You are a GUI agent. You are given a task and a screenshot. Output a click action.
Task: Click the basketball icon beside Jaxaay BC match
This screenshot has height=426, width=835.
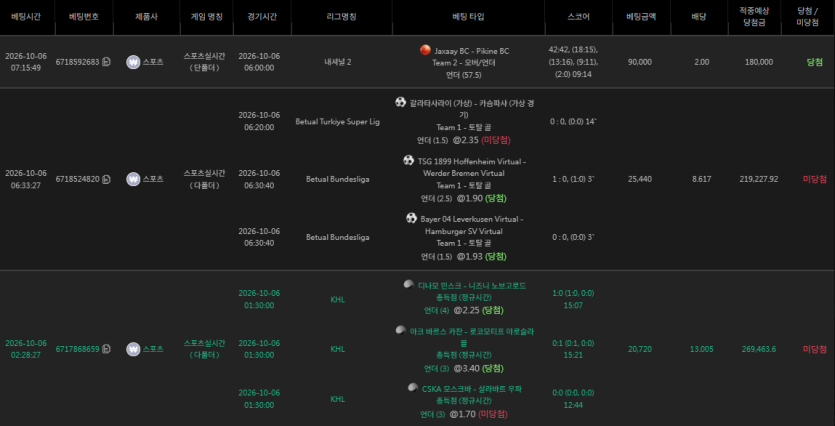(x=425, y=50)
